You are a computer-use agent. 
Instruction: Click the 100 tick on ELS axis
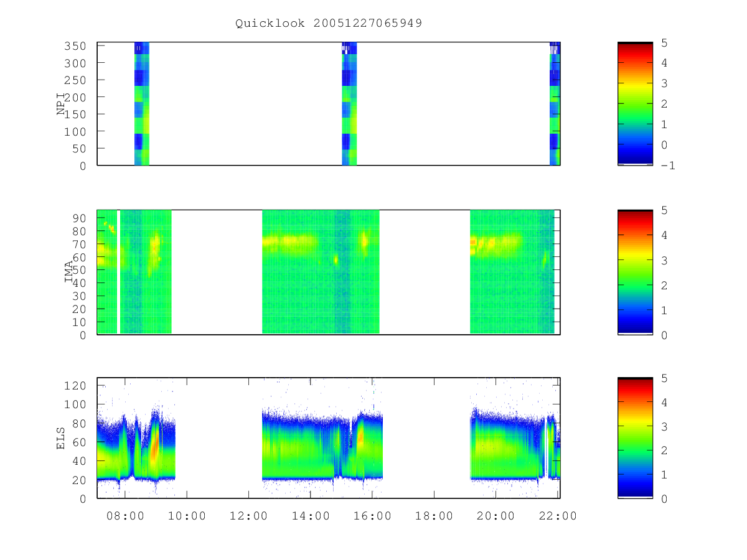77,404
